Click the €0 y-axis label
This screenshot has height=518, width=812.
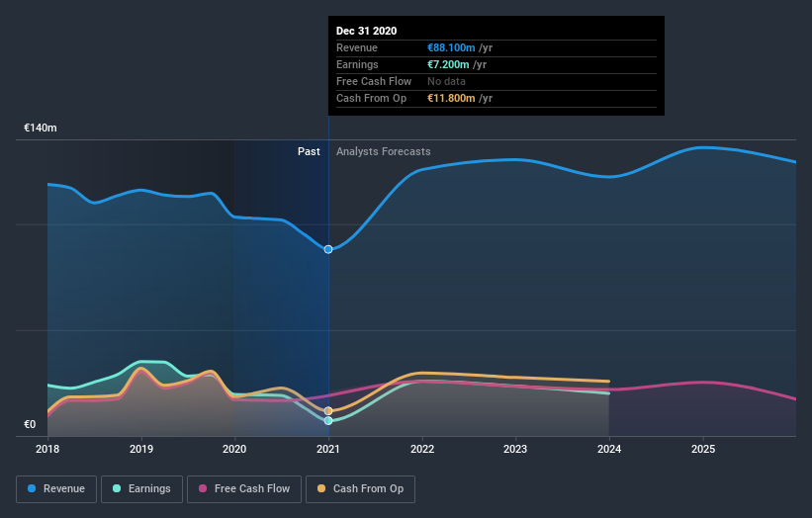(30, 424)
